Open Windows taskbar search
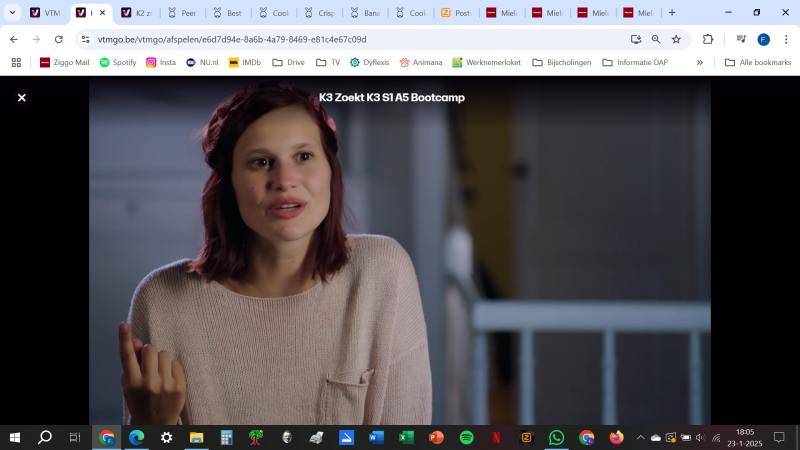This screenshot has width=800, height=450. [45, 437]
